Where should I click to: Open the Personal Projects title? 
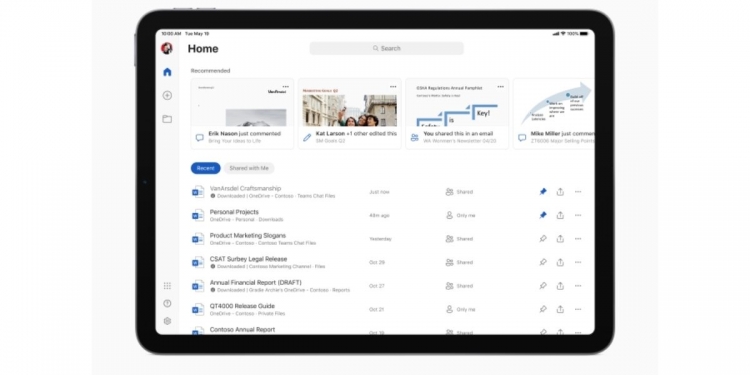pos(234,212)
